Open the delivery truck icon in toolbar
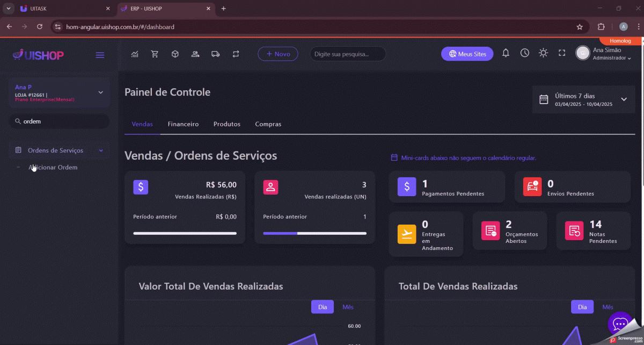This screenshot has width=644, height=345. [x=215, y=54]
